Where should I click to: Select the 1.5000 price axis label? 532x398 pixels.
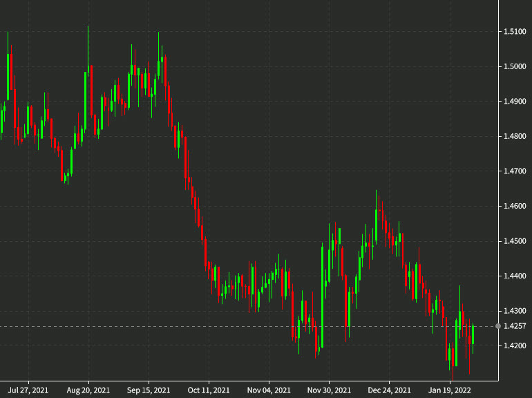[x=515, y=67]
